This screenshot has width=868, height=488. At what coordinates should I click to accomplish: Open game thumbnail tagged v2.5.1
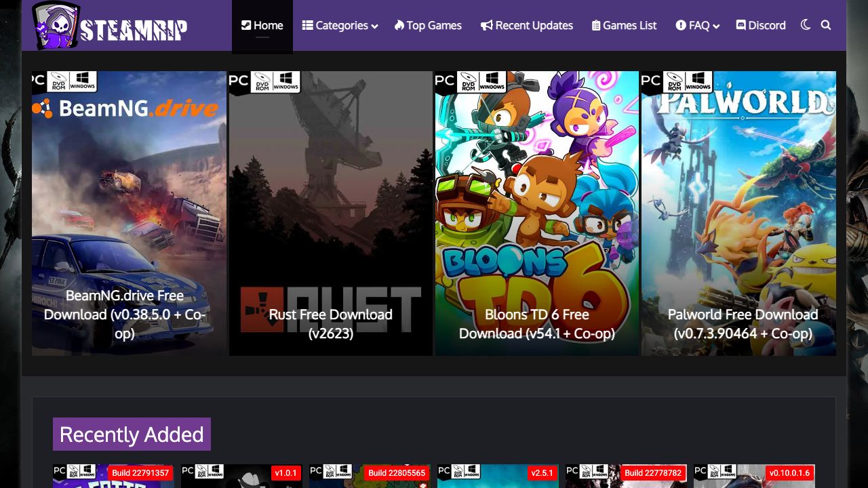coord(498,476)
